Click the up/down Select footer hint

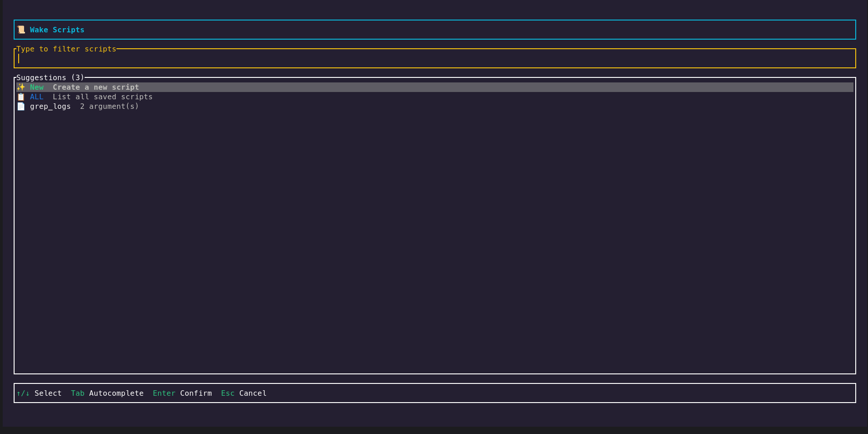pos(40,393)
